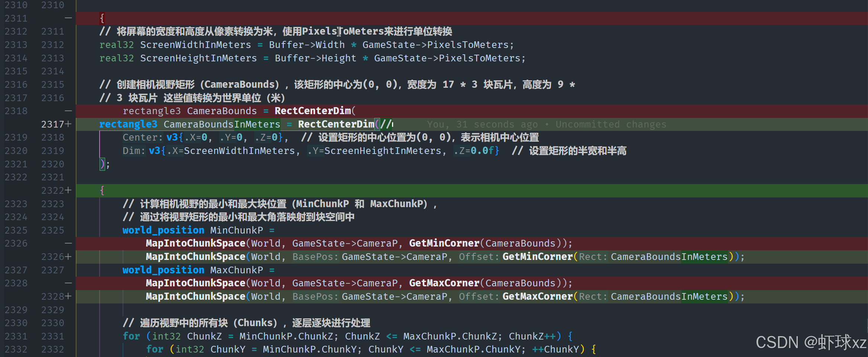Click GetMinCorner on the removed red line
This screenshot has width=868, height=357.
tap(444, 243)
